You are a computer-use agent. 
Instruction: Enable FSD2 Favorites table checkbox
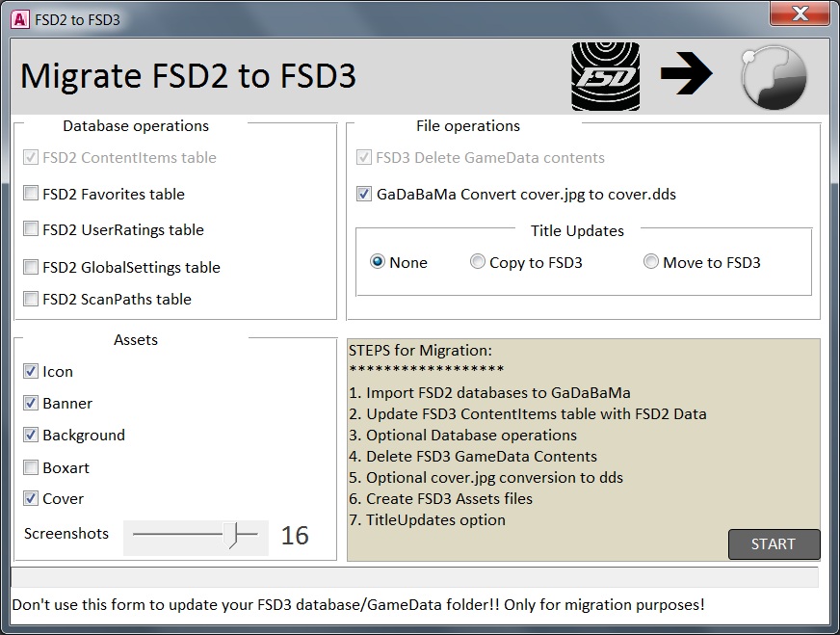click(x=31, y=193)
